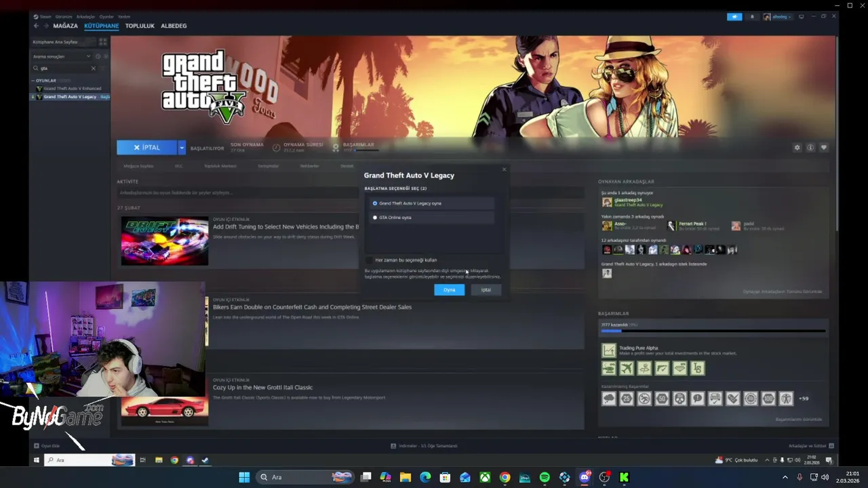Screen dimensions: 868x488
Task: Open the Arkadaşlar menu
Action: 85,16
